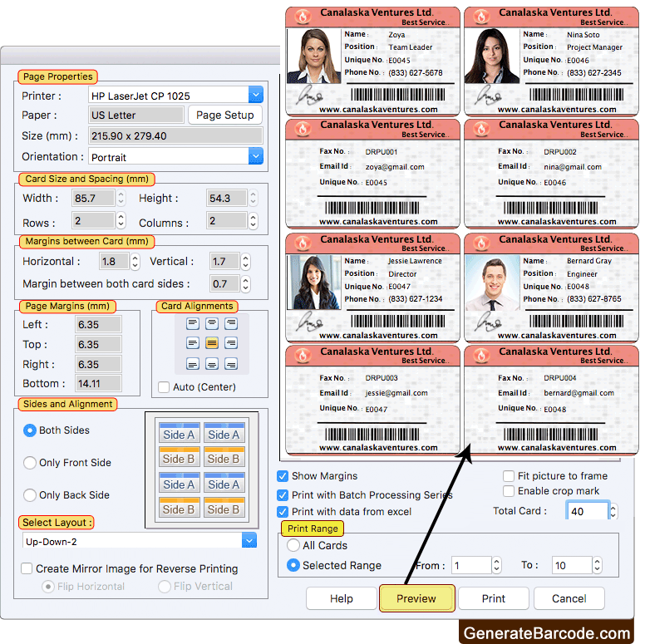The height and width of the screenshot is (644, 645).
Task: Open the Printer dropdown
Action: (255, 96)
